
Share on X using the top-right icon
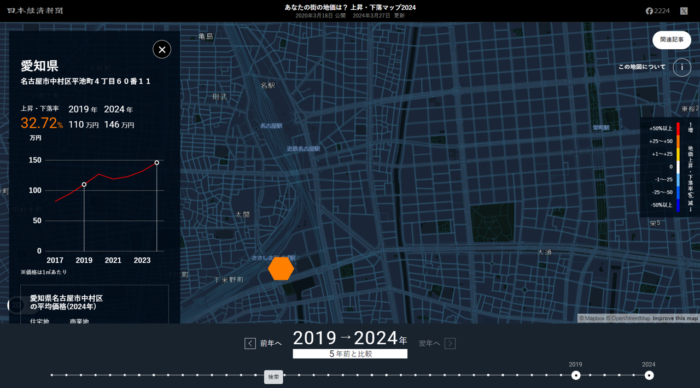[684, 11]
